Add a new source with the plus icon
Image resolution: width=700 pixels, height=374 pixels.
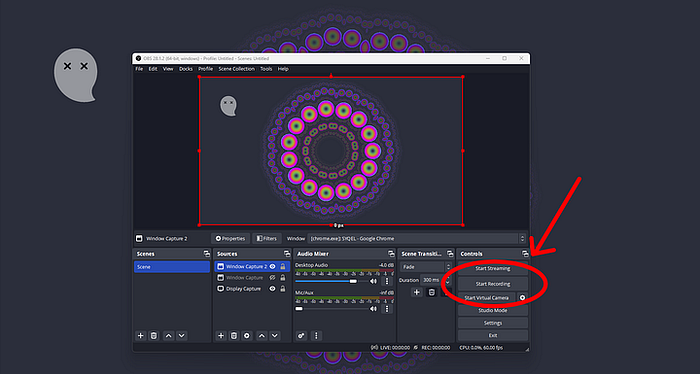point(221,336)
